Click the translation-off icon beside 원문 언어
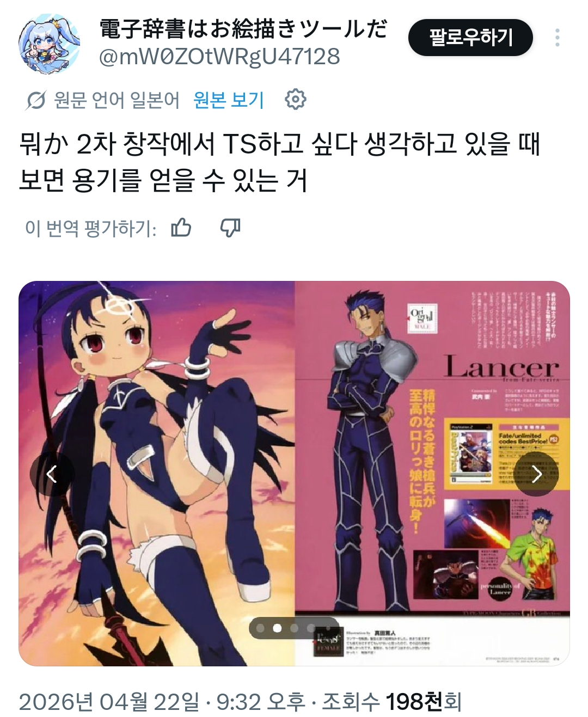 point(36,100)
